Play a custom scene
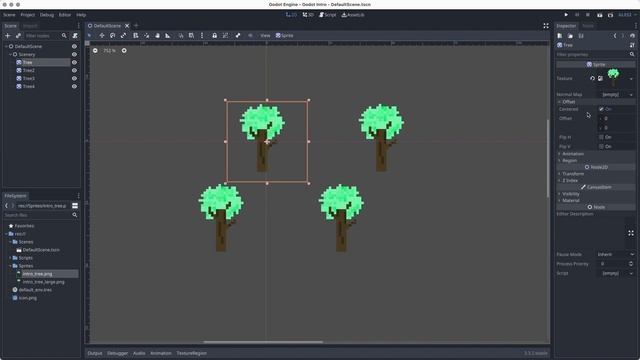 tap(610, 15)
